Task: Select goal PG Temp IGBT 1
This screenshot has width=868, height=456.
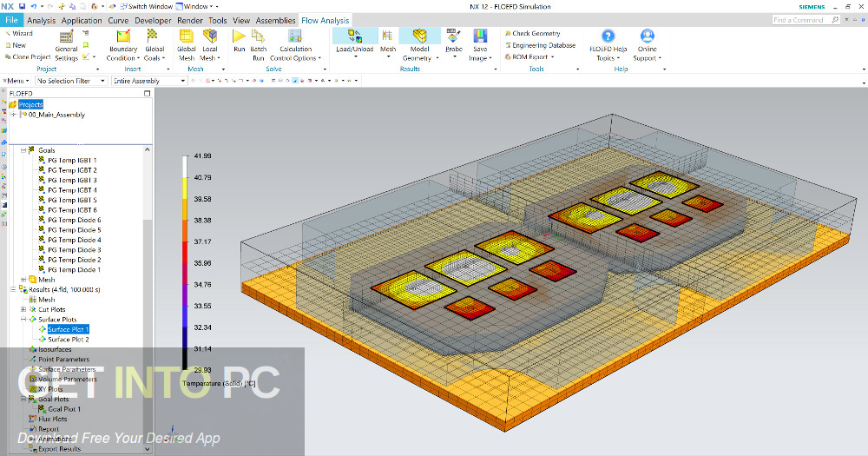Action: click(x=72, y=160)
